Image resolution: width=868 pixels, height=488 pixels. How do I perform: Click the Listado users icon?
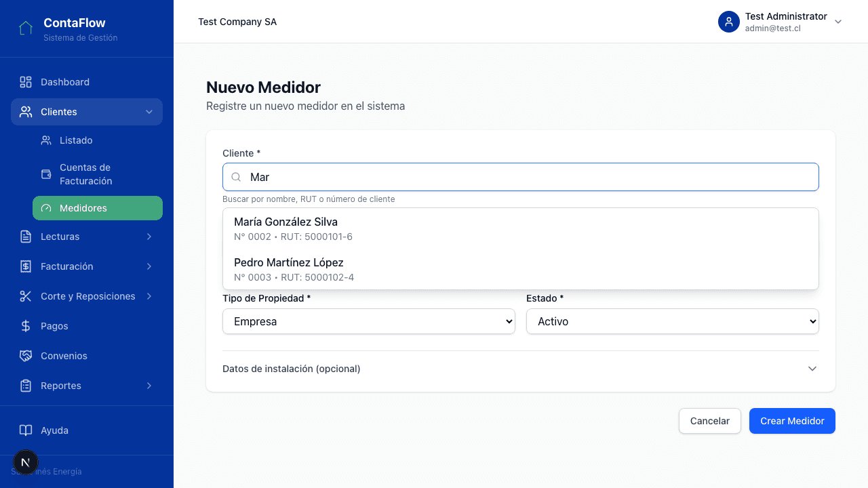pyautogui.click(x=46, y=140)
